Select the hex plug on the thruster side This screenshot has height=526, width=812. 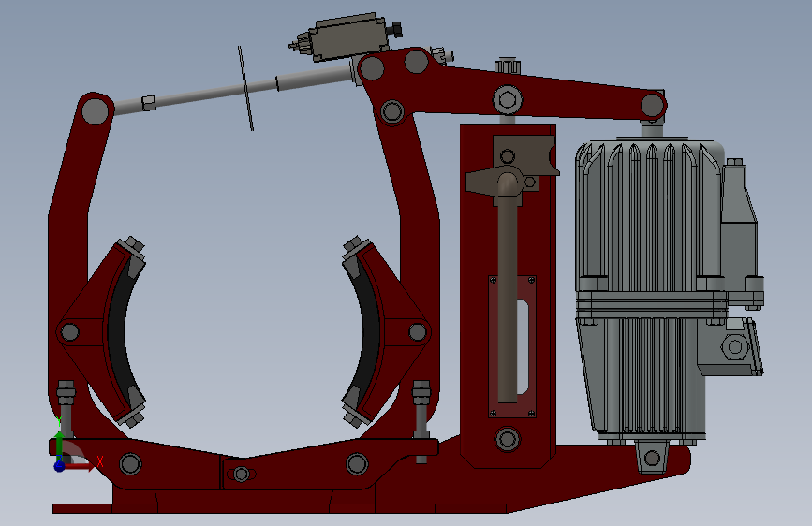coord(735,346)
